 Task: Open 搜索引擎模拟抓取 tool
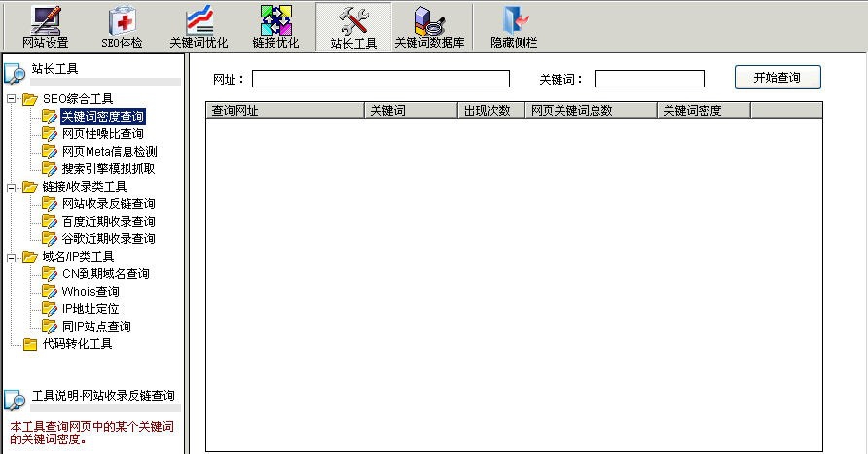(x=109, y=168)
